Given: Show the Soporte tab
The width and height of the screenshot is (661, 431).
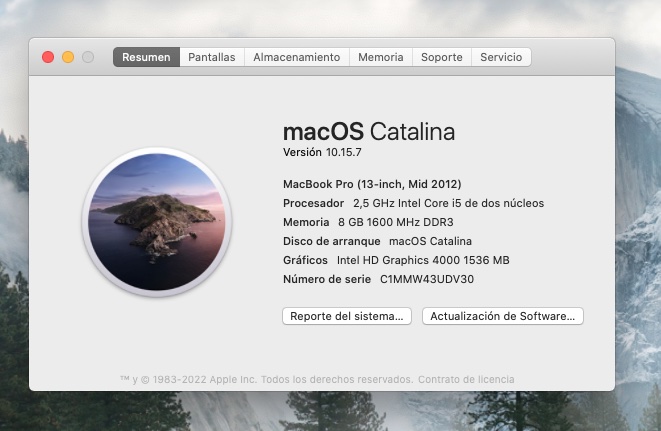Looking at the screenshot, I should point(441,57).
